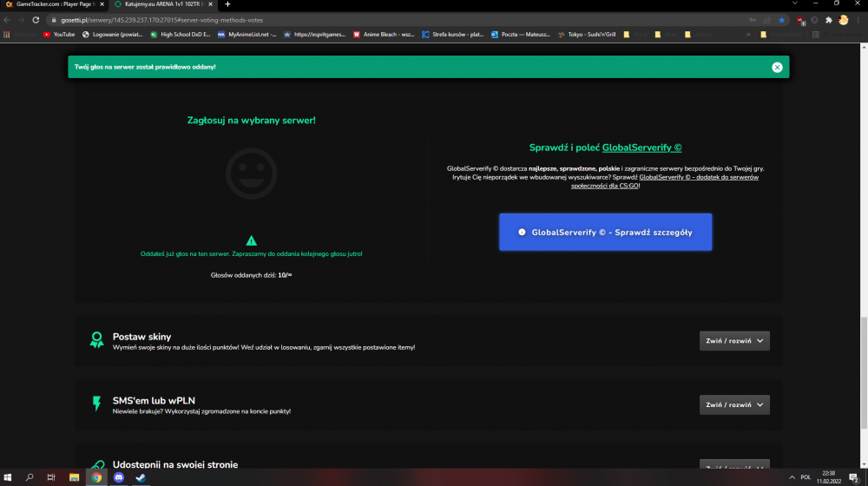Screen dimensions: 868x486
Task: Click the green warning triangle icon
Action: click(252, 240)
